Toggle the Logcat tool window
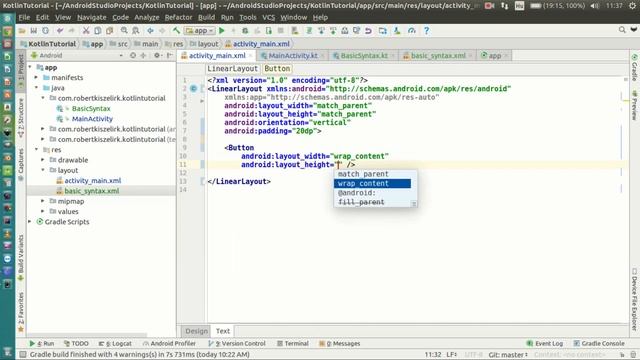Image resolution: width=640 pixels, height=360 pixels. tap(115, 344)
